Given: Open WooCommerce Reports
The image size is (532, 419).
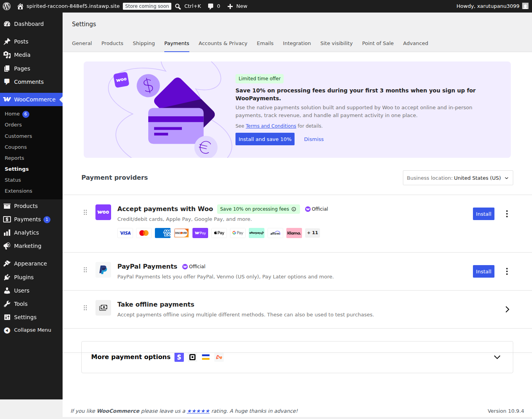Looking at the screenshot, I should pos(14,158).
